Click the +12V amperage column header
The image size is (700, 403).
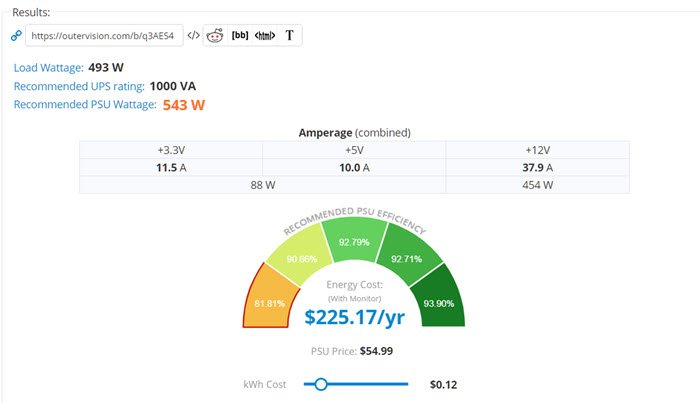537,150
